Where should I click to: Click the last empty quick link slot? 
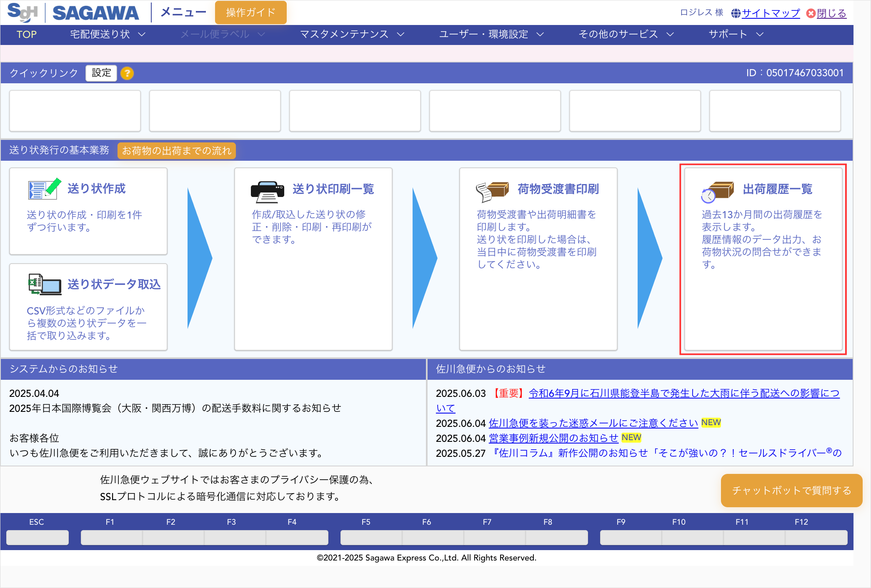pyautogui.click(x=775, y=111)
